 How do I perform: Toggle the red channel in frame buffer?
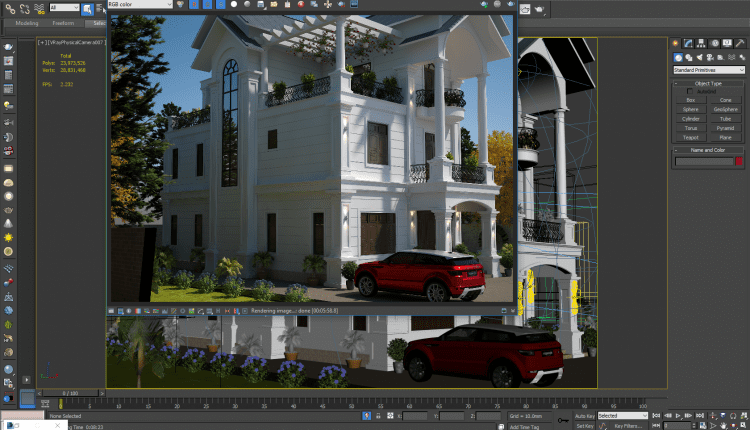[x=194, y=4]
